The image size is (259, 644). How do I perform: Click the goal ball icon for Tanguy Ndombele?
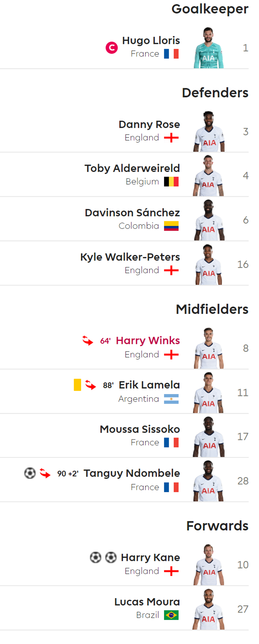point(30,473)
